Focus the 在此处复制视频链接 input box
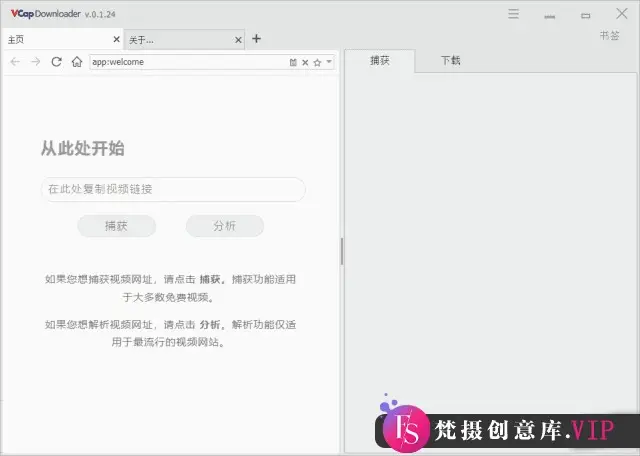The height and width of the screenshot is (456, 640). click(x=173, y=189)
